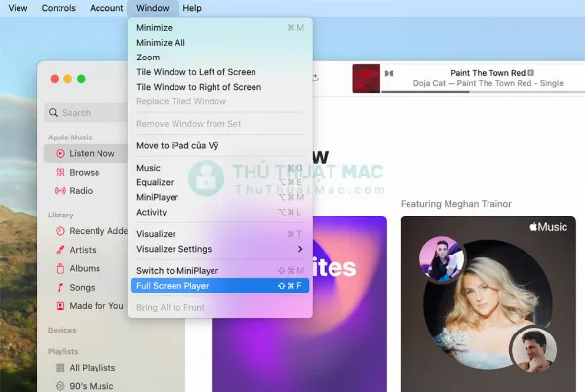Click the search magnifier icon
585x392 pixels.
point(53,113)
